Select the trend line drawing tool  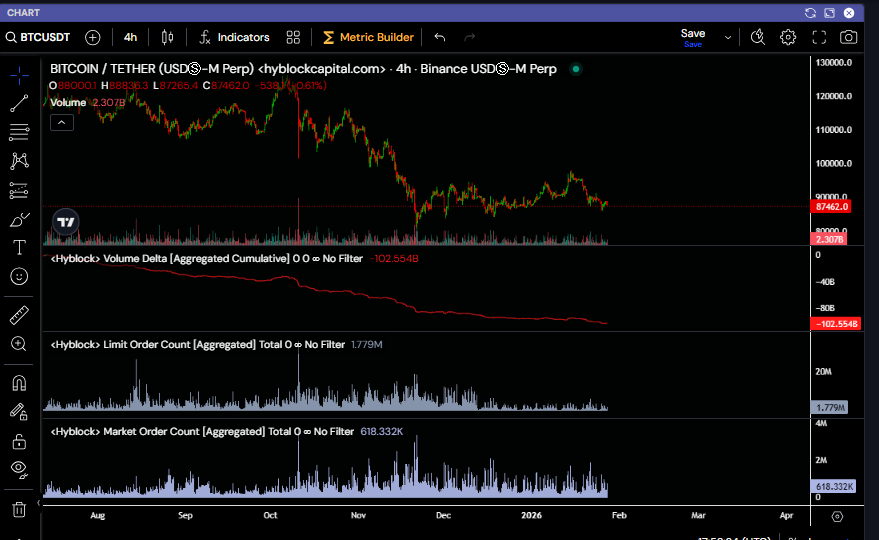click(x=19, y=103)
